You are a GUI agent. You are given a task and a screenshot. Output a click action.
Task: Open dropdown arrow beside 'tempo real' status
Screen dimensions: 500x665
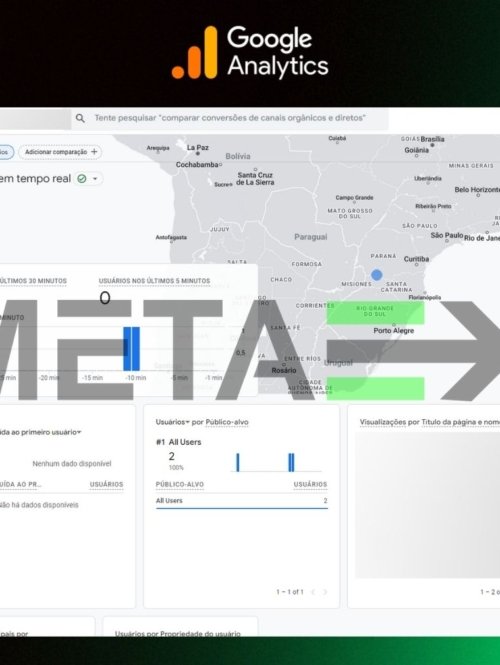click(x=95, y=179)
